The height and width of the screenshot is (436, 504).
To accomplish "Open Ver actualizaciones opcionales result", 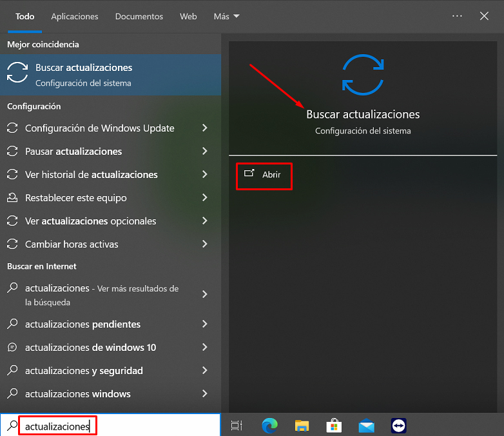I will pyautogui.click(x=111, y=221).
